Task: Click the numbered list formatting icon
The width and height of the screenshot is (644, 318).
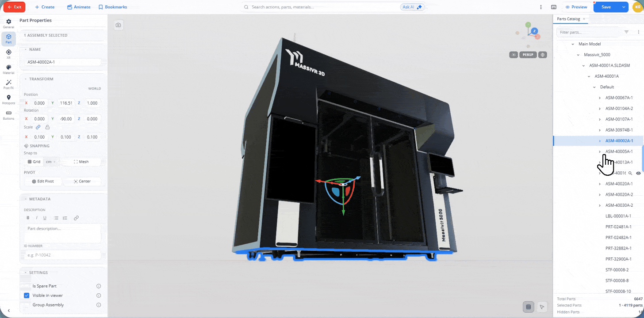Action: [65, 218]
